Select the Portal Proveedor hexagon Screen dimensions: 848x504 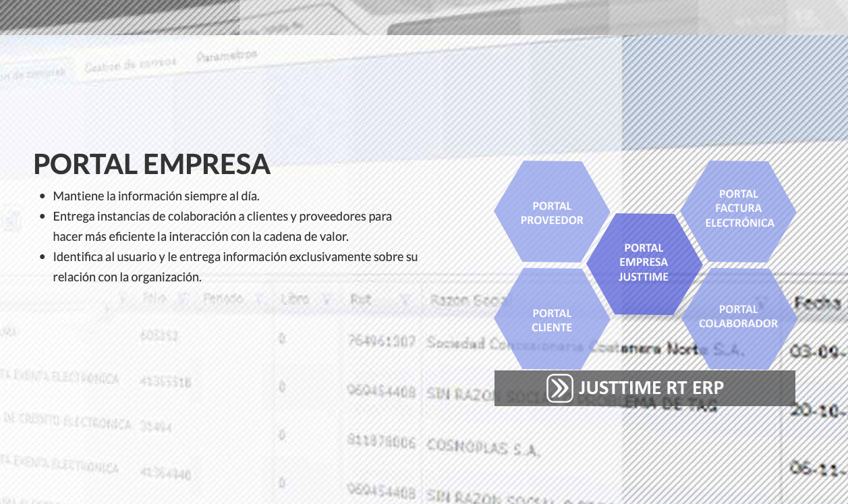click(551, 213)
